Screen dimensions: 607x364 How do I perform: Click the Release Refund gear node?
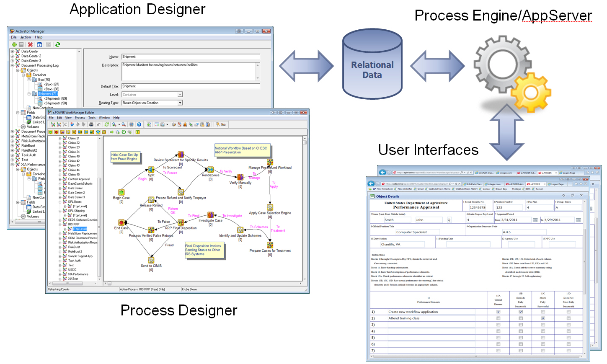tap(151, 200)
